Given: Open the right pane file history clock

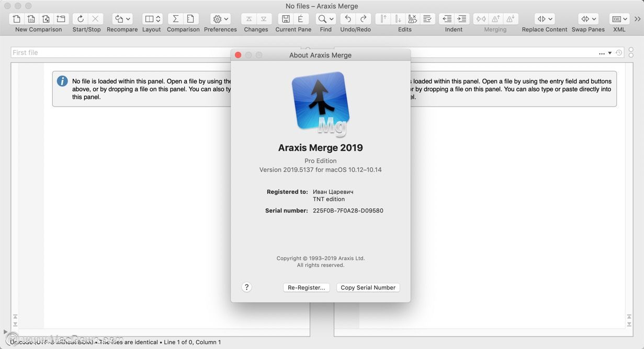Looking at the screenshot, I should tap(619, 53).
